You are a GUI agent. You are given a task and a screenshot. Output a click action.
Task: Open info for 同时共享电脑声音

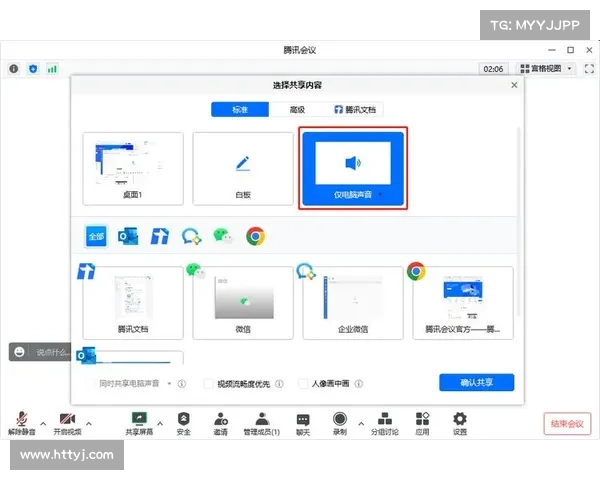(182, 384)
